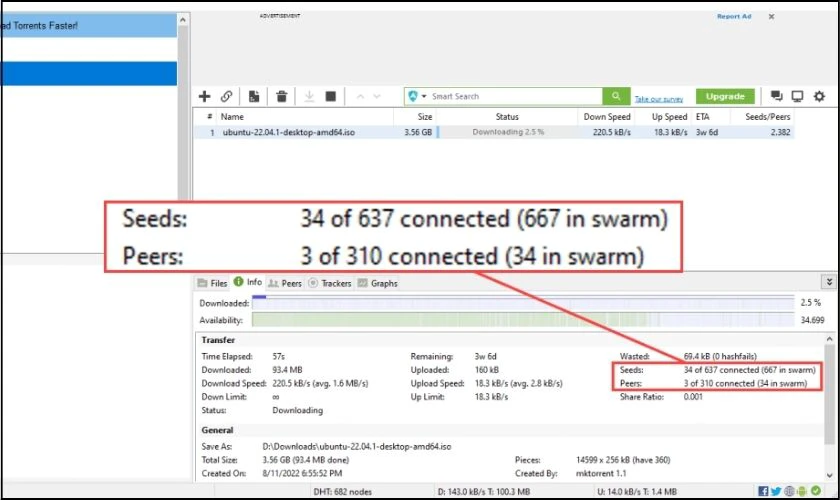Switch to the Peers tab
The height and width of the screenshot is (500, 840).
pos(285,283)
